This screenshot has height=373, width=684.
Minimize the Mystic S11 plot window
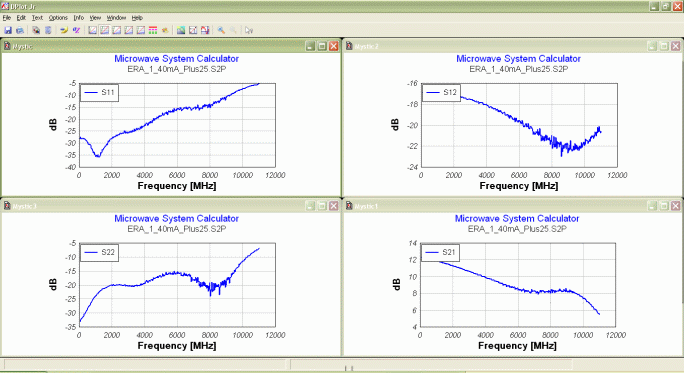[x=310, y=46]
